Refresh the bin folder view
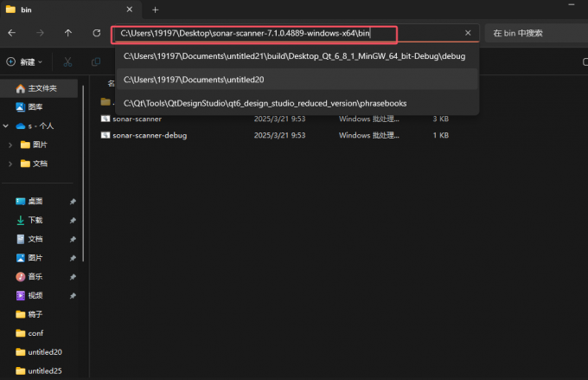Viewport: 588px width, 380px height. point(96,33)
